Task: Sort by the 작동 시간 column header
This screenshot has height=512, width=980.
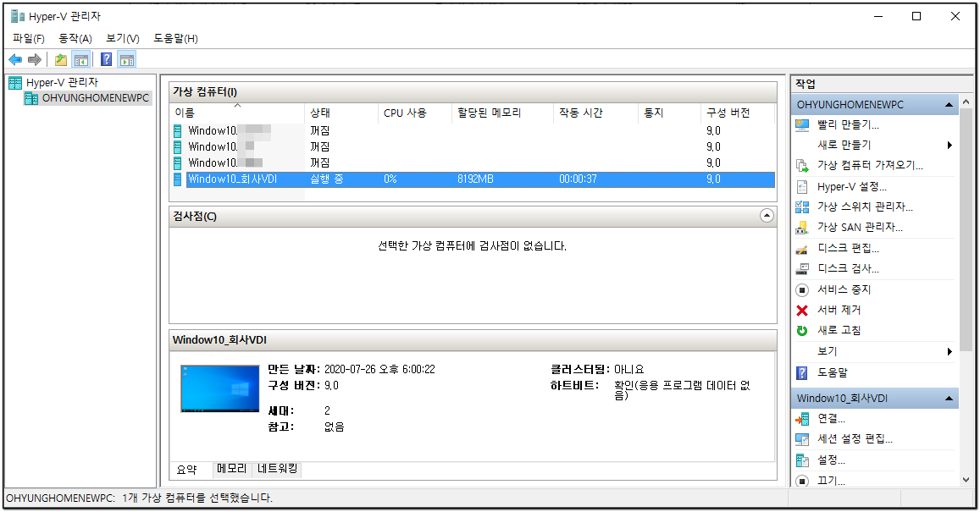Action: point(595,113)
